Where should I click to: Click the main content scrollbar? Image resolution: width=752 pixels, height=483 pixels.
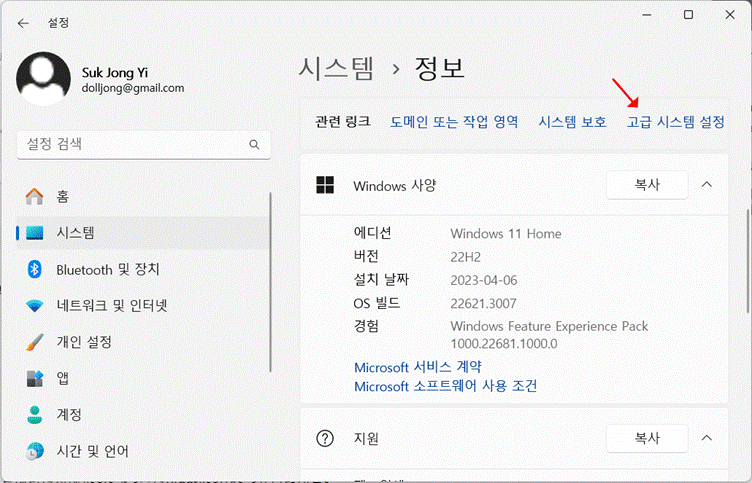point(747,261)
